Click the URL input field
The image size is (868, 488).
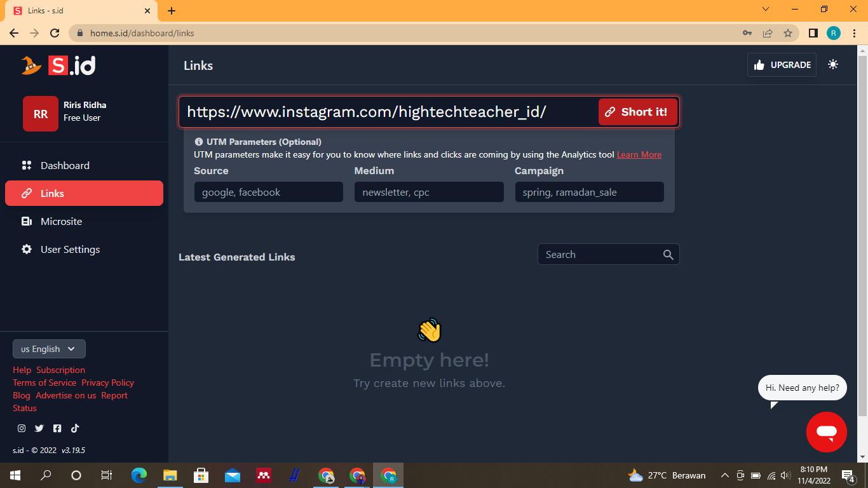click(389, 112)
